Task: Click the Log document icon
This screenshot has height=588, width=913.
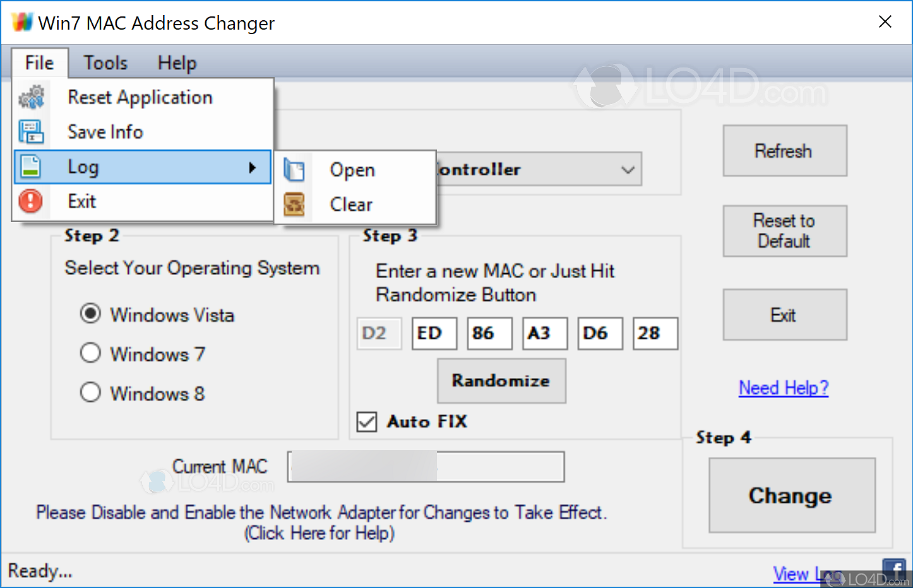Action: click(31, 167)
